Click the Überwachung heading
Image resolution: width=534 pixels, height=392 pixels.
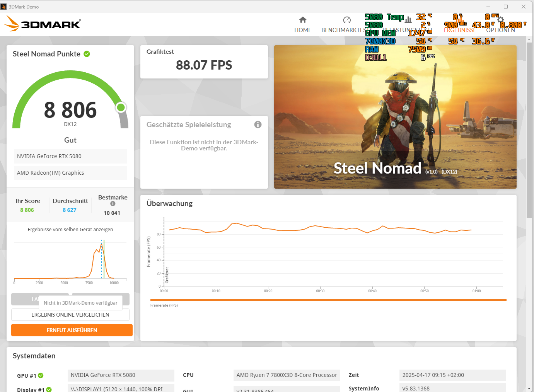(x=169, y=203)
